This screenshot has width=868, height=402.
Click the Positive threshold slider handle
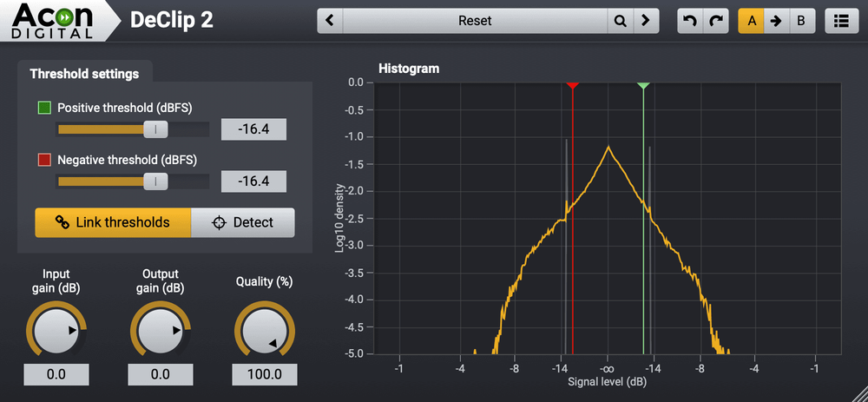(155, 129)
